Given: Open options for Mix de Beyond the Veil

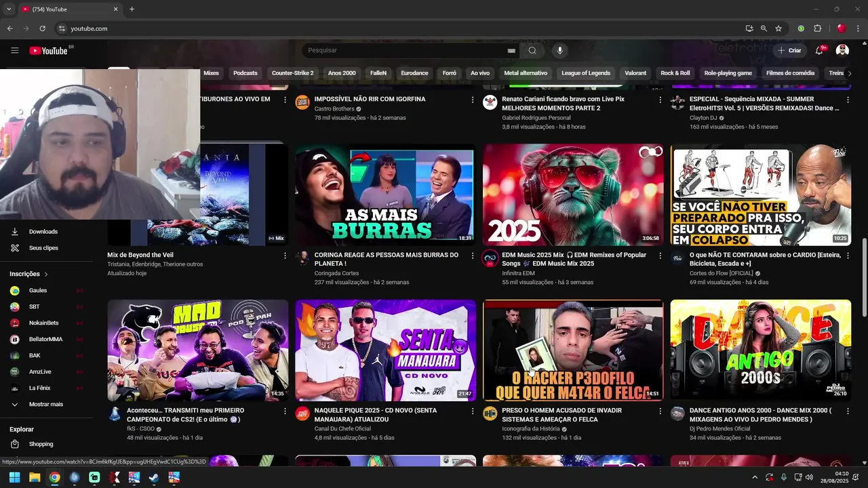Looking at the screenshot, I should click(285, 256).
